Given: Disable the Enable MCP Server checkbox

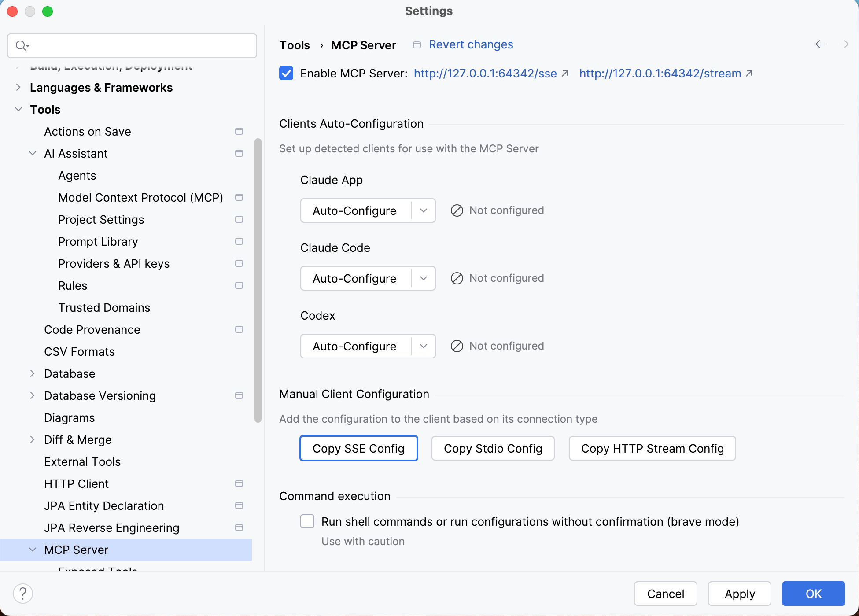Looking at the screenshot, I should [x=286, y=73].
